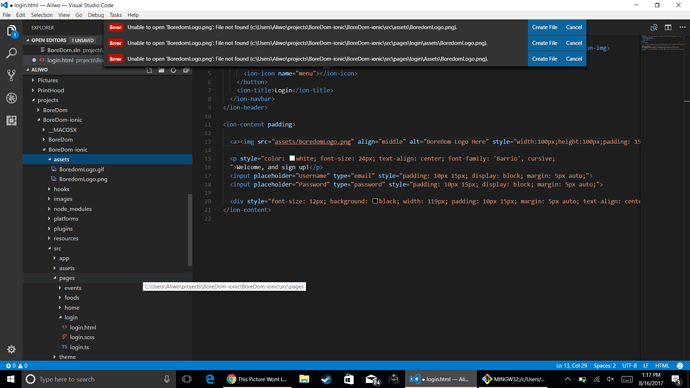Open Microsoft Edge from the taskbar
Screen dimensions: 690x388
210,379
